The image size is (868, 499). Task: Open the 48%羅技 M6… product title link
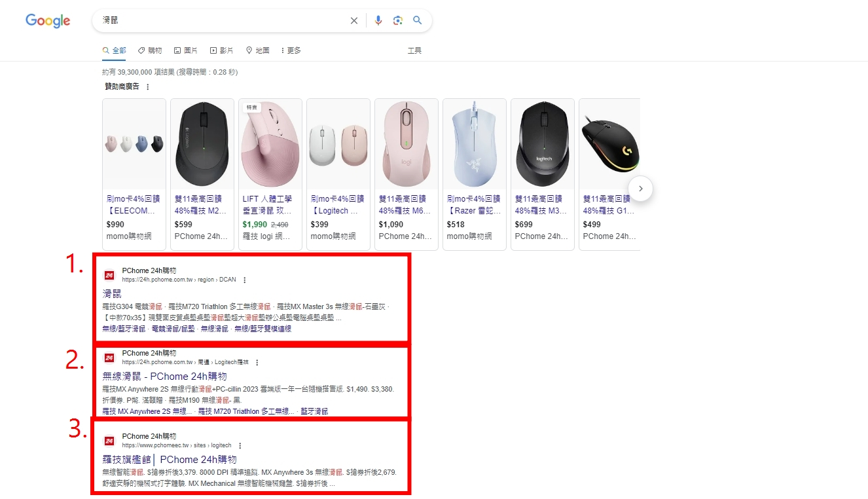405,205
